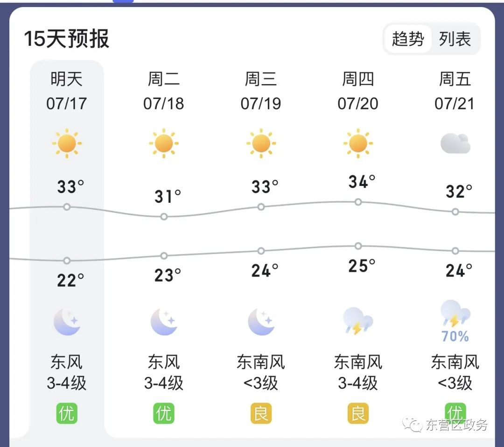Click the moon night icon for 明天
This screenshot has height=447, width=504.
(x=67, y=322)
